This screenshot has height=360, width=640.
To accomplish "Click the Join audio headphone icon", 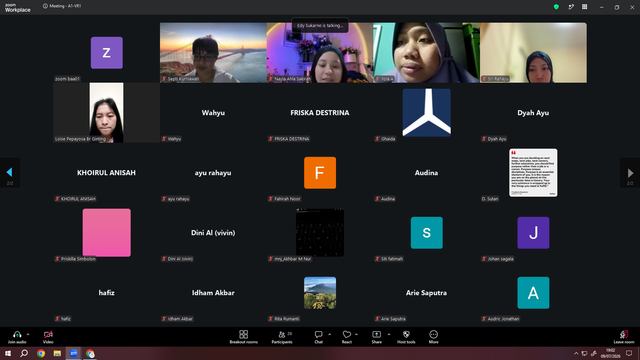I will pos(17,334).
